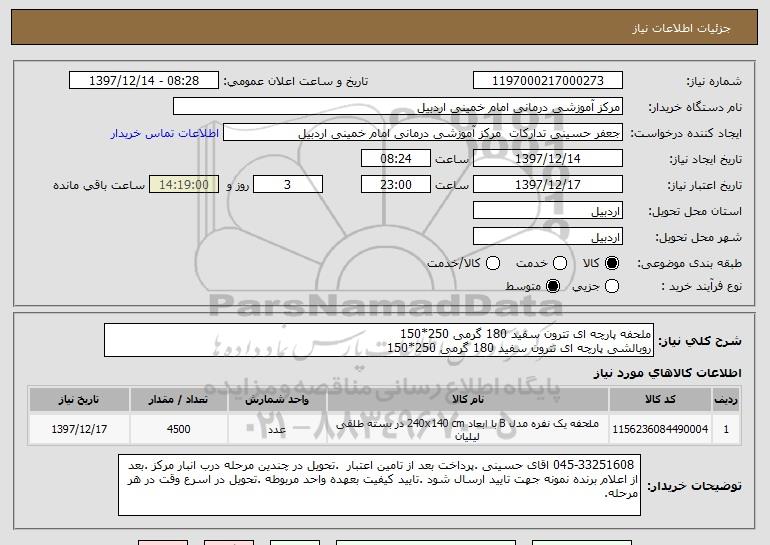Click the ردیف column header
This screenshot has height=545, width=770.
[726, 400]
